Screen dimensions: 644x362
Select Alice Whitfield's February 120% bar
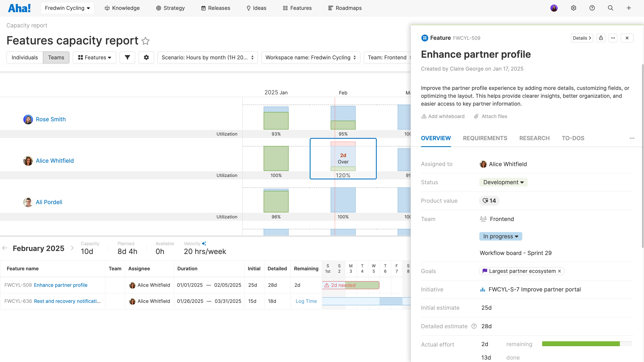pos(343,156)
